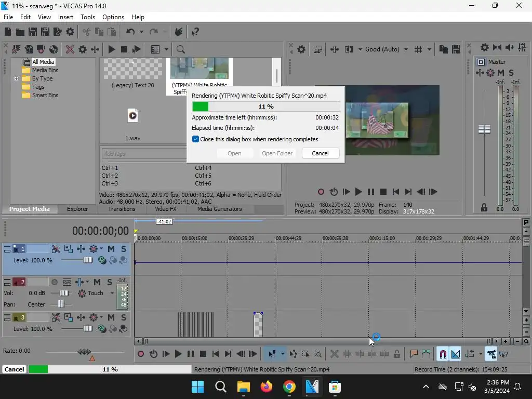This screenshot has width=532, height=399.
Task: Click the Overlays grid icon in the preview
Action: click(418, 49)
